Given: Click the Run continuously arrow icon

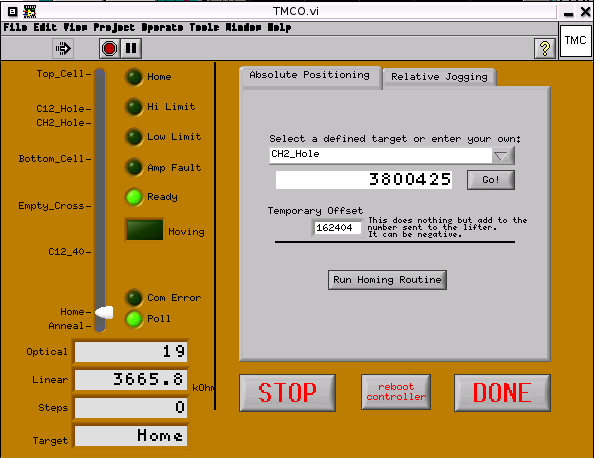Looking at the screenshot, I should point(63,48).
